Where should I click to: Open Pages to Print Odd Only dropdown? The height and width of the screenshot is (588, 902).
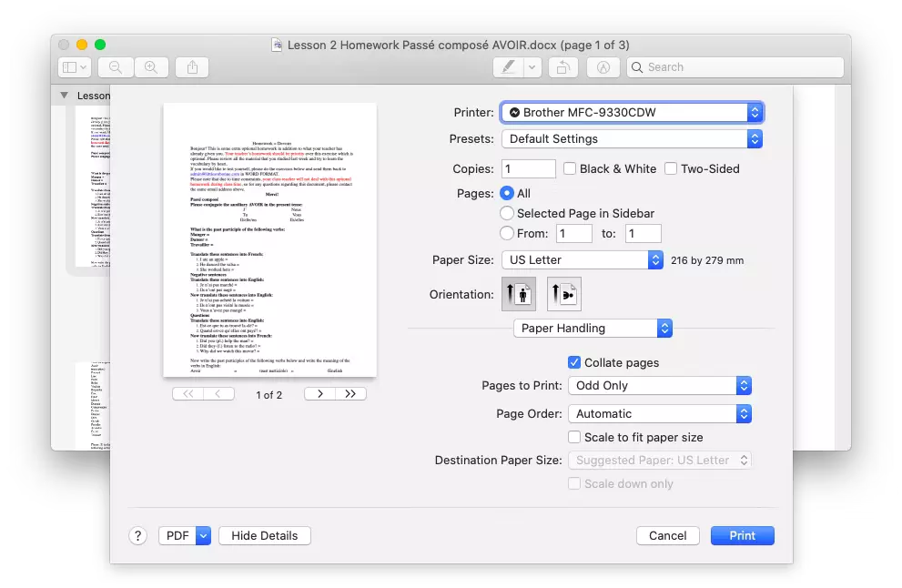coord(659,386)
